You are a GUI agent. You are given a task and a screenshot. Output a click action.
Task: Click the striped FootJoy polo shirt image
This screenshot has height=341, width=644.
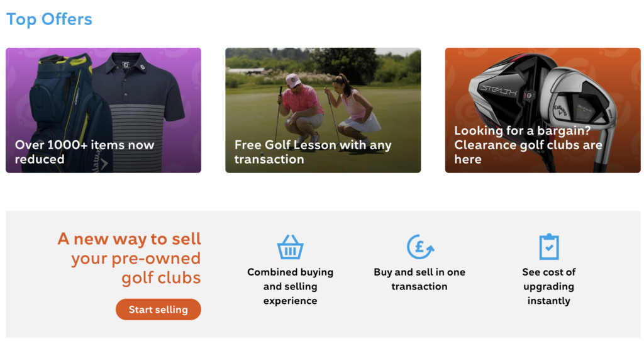pyautogui.click(x=138, y=94)
